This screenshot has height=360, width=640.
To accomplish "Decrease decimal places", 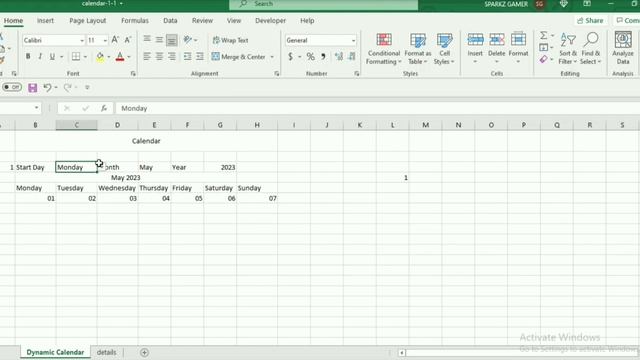I will click(352, 56).
